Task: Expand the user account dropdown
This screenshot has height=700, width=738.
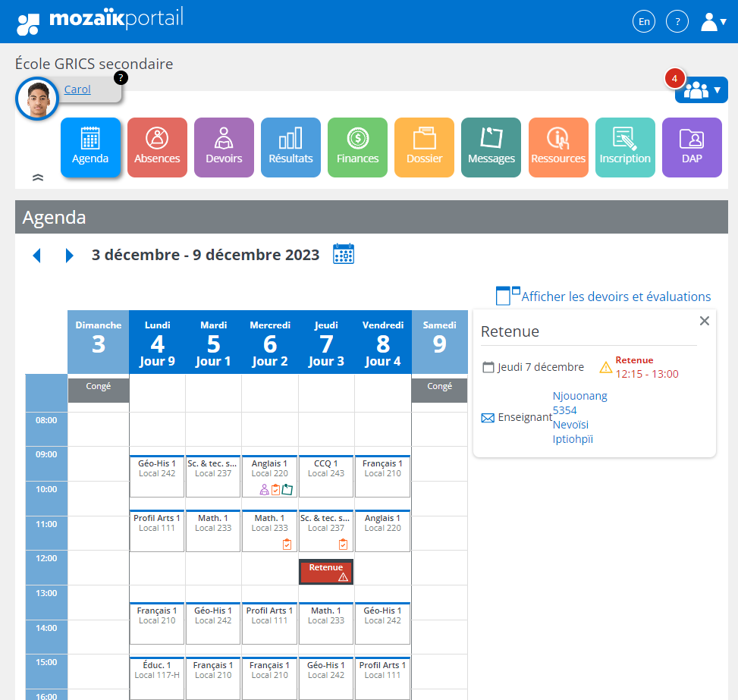Action: tap(713, 21)
